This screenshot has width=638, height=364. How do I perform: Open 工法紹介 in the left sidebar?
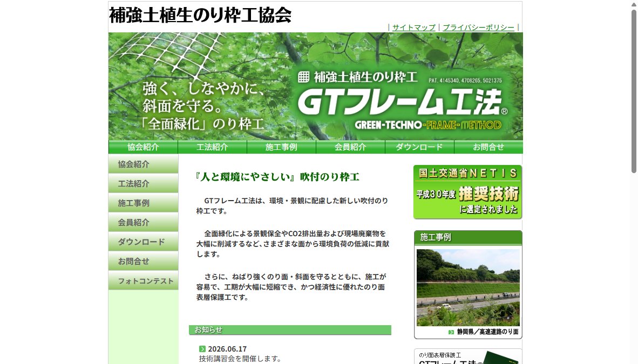(x=143, y=183)
